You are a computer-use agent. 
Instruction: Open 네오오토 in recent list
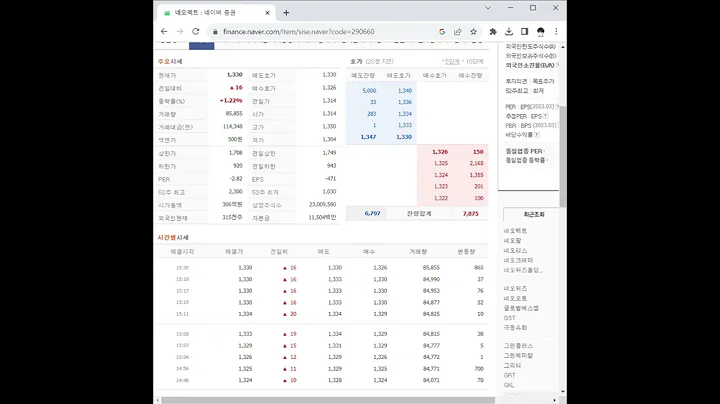coord(515,298)
